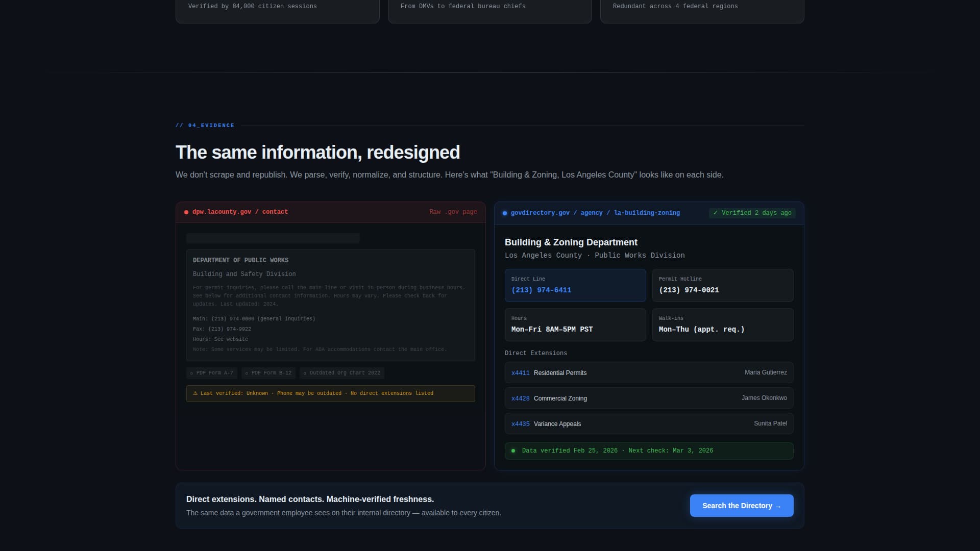Screen dimensions: 980x551
Task: Select the x4411 Residential Permits extension row
Action: (x=649, y=372)
